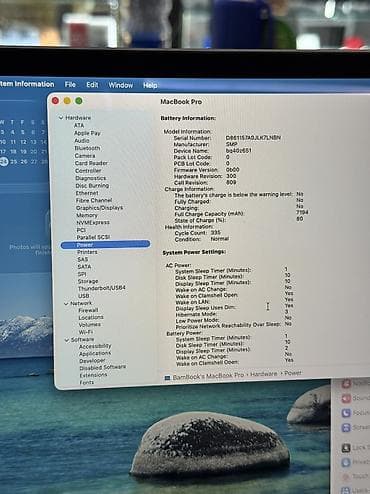
Task: Select Applications under Software
Action: click(x=95, y=353)
